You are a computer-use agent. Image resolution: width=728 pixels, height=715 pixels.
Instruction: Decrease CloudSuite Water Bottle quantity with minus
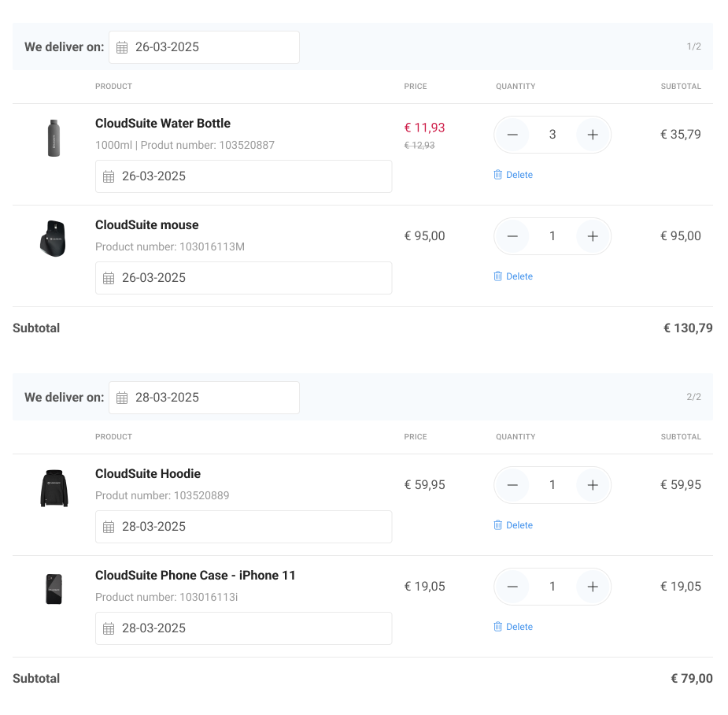pyautogui.click(x=512, y=135)
